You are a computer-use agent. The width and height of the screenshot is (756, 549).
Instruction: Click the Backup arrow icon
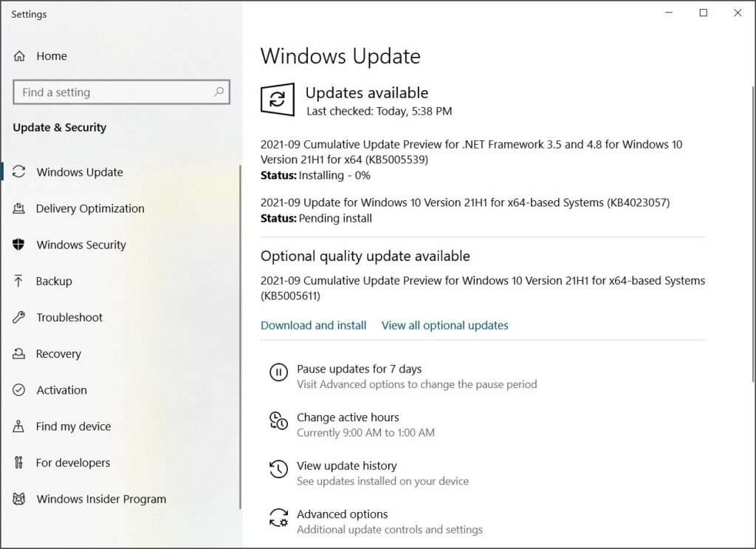coord(18,281)
